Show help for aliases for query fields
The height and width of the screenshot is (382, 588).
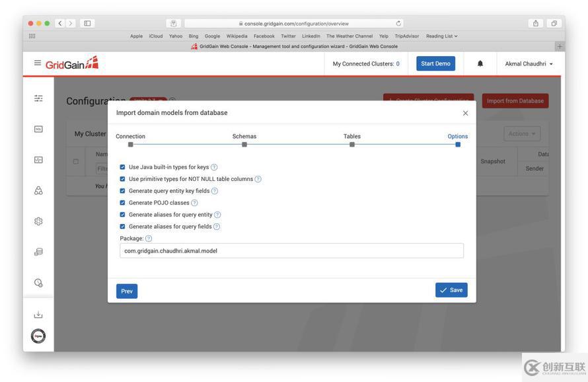point(217,227)
